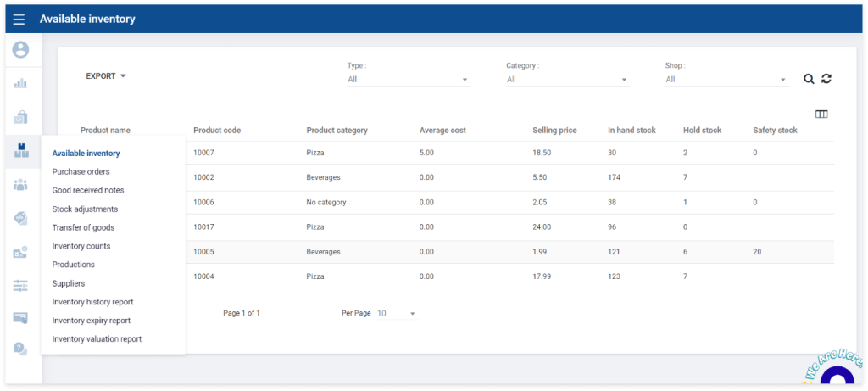
Task: Select Available inventory menu item
Action: point(86,154)
